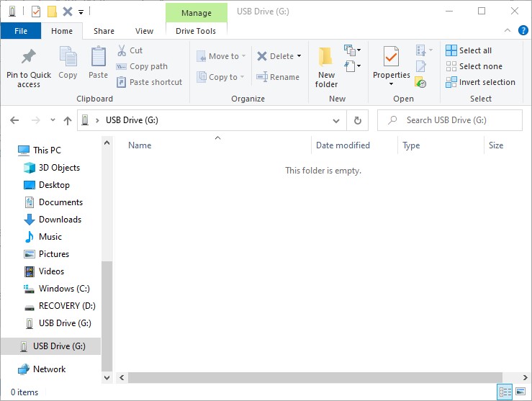
Task: Switch to the Home tab
Action: 62,31
